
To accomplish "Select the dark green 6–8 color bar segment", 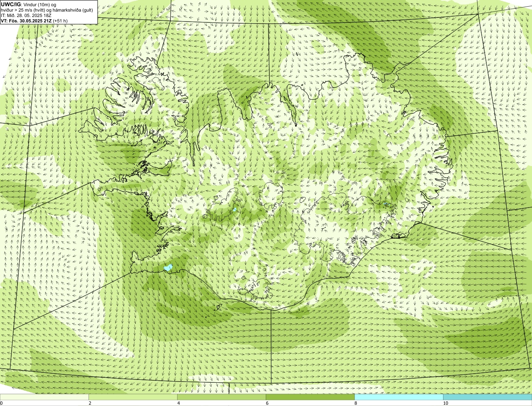I will click(x=310, y=397).
